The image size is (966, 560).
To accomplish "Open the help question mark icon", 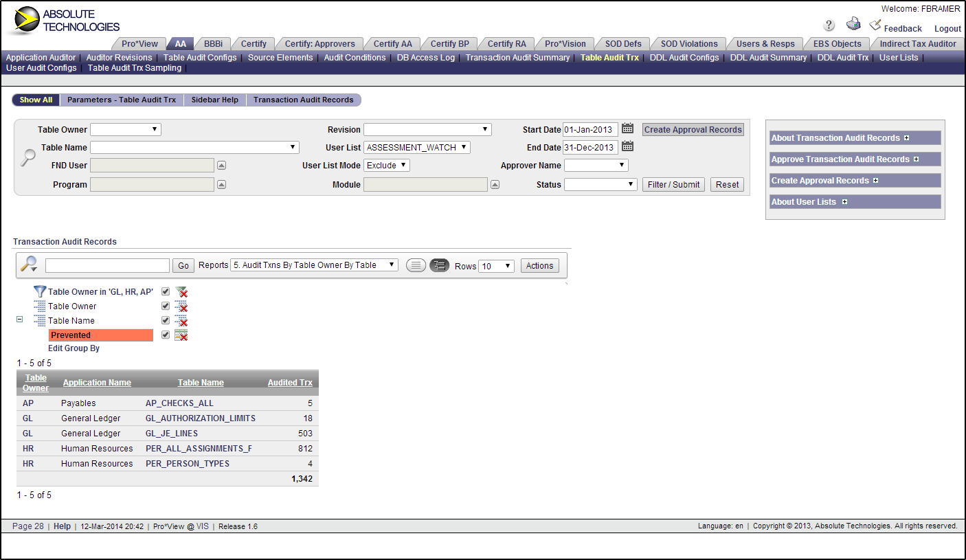I will click(x=829, y=25).
